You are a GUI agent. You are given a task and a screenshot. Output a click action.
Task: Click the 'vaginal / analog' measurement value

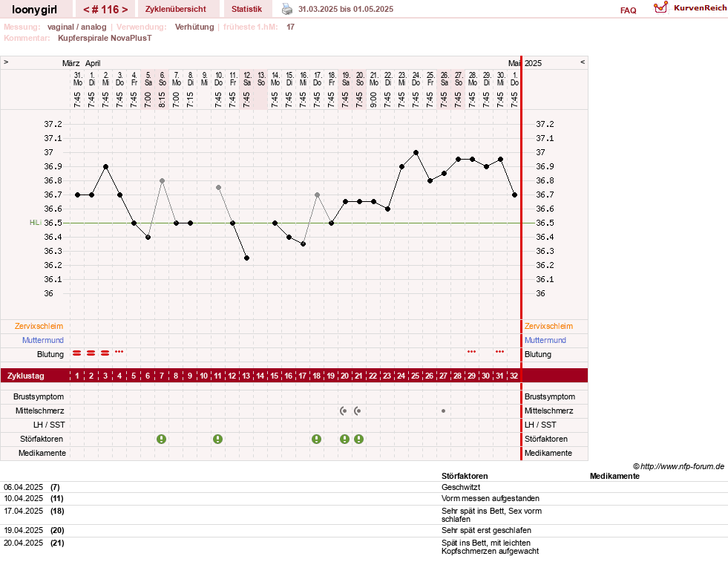(x=77, y=27)
